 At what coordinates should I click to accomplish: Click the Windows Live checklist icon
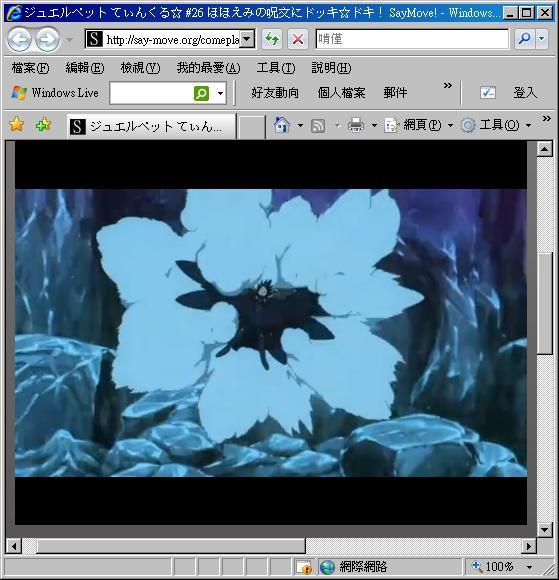pos(488,92)
